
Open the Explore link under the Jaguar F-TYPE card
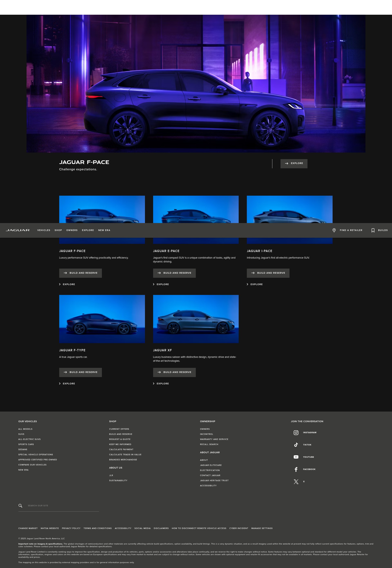[x=67, y=384]
